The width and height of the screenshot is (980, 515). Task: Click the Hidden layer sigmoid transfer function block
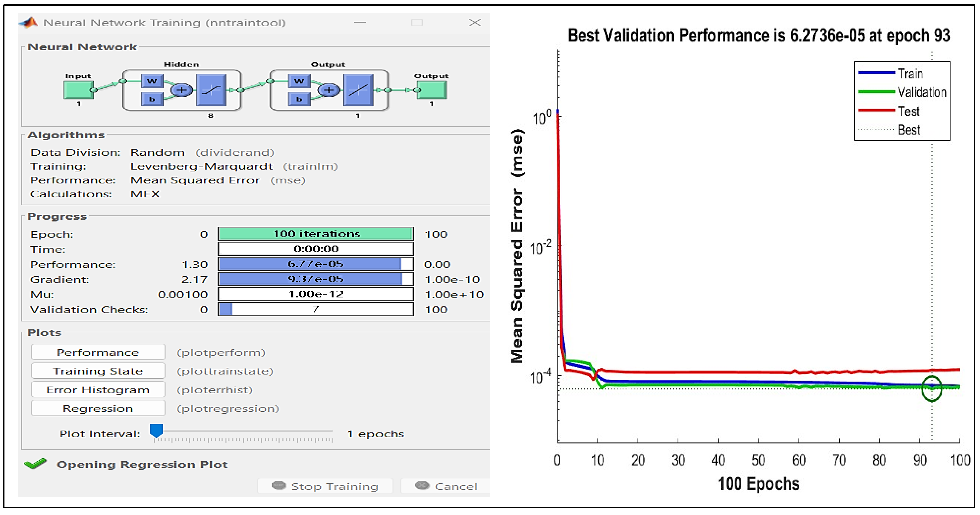click(x=211, y=90)
